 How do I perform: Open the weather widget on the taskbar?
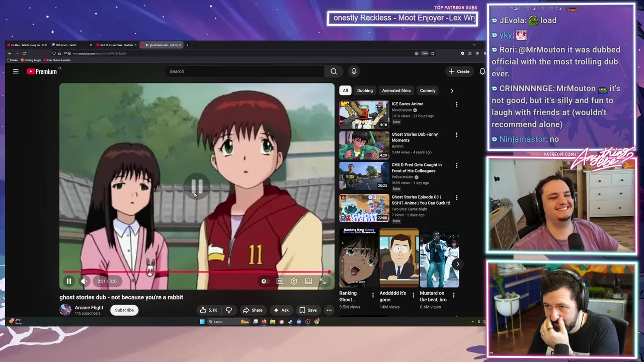(x=15, y=322)
